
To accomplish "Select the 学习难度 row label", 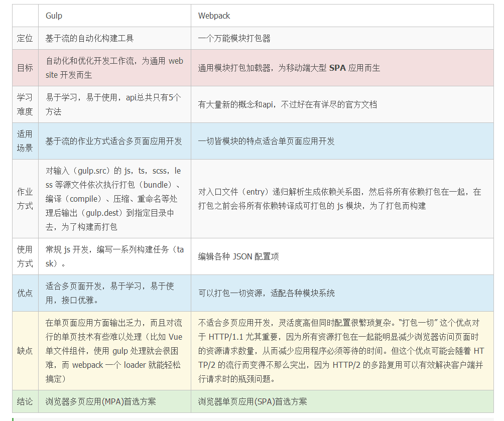I will click(25, 104).
